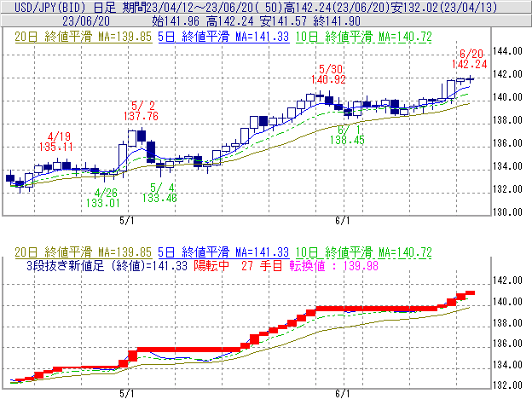
Task: Click the 6/1 138.45 low annotation
Action: pos(348,135)
